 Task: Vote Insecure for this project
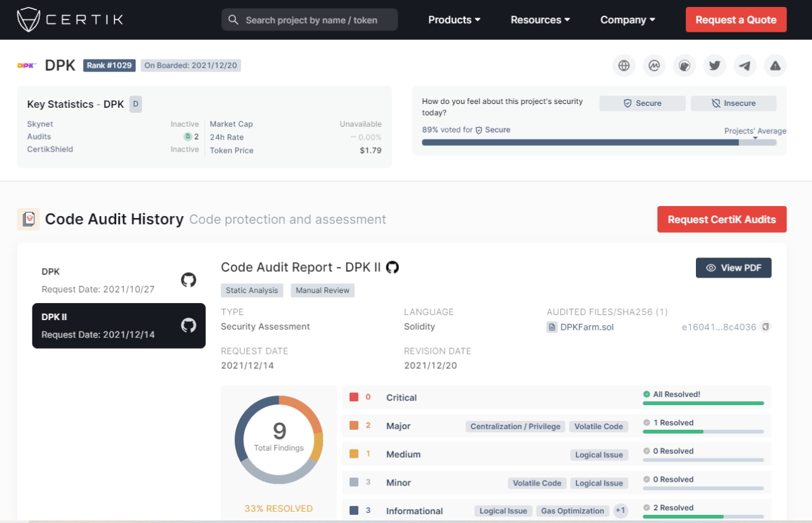coord(733,103)
